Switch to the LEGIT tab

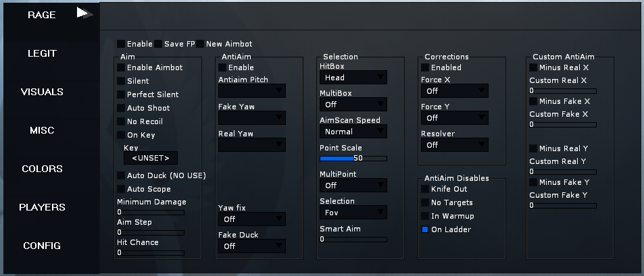[x=42, y=53]
